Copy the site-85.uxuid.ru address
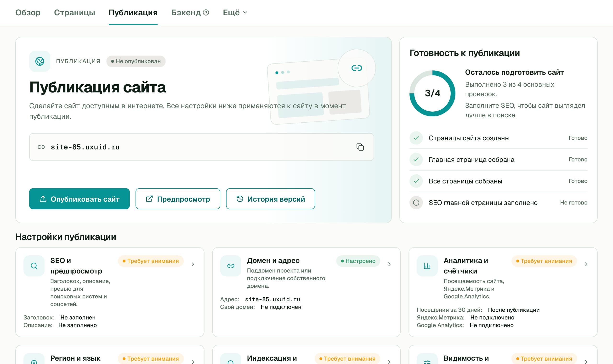613x364 pixels. click(360, 147)
